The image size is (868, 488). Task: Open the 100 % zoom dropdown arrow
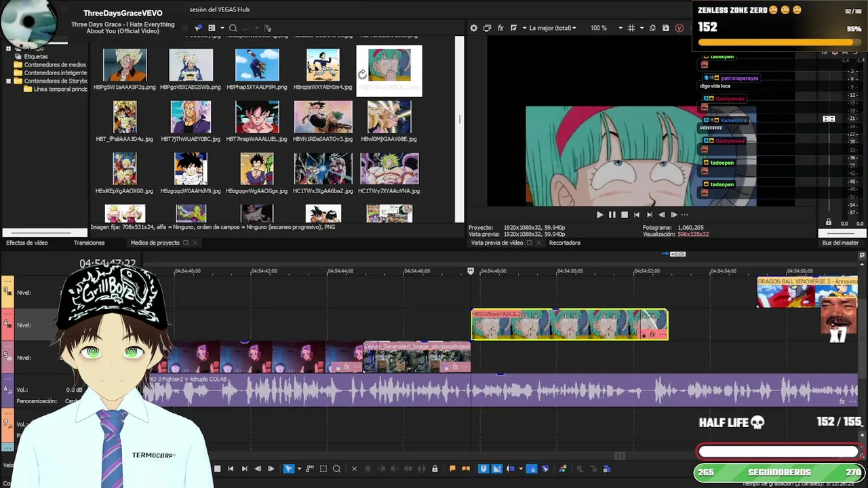click(x=620, y=28)
